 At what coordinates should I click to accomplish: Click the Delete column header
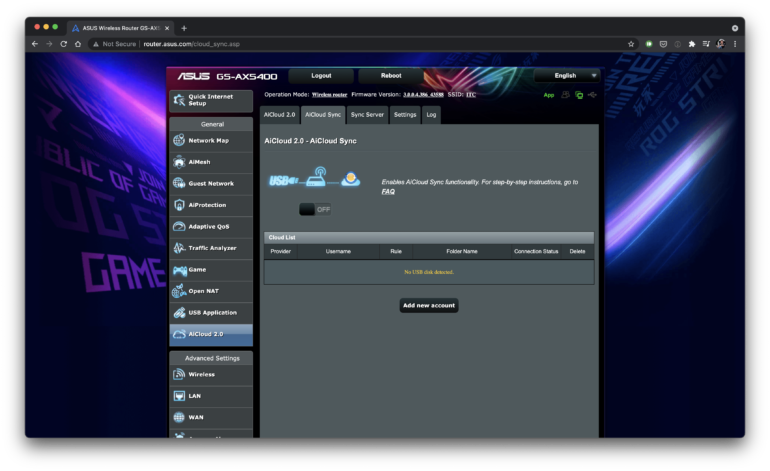point(577,251)
